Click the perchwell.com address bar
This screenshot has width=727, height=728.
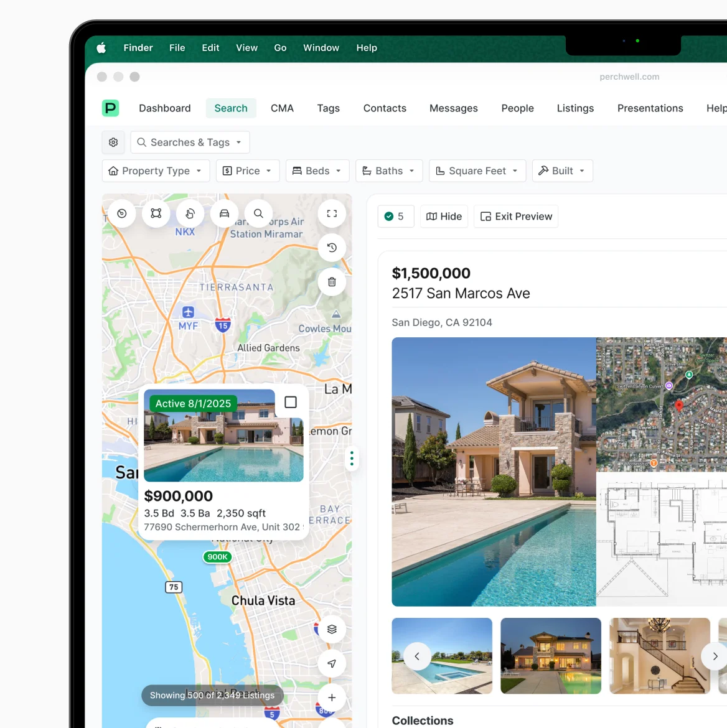pyautogui.click(x=629, y=77)
